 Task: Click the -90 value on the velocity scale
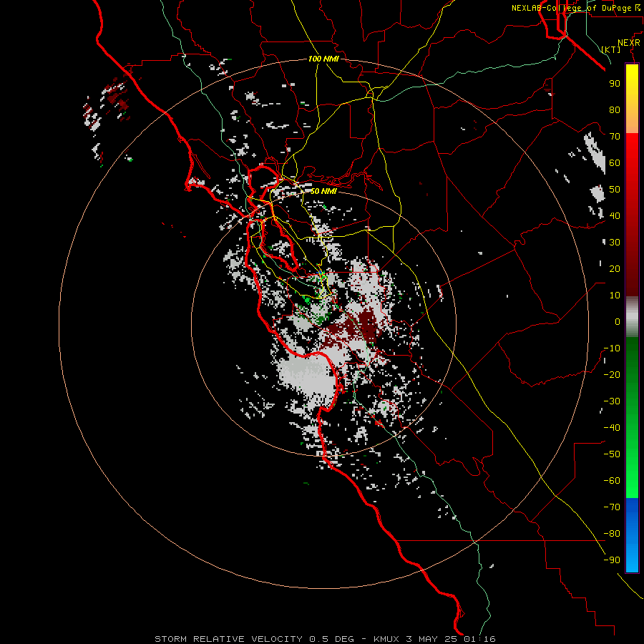tap(612, 560)
